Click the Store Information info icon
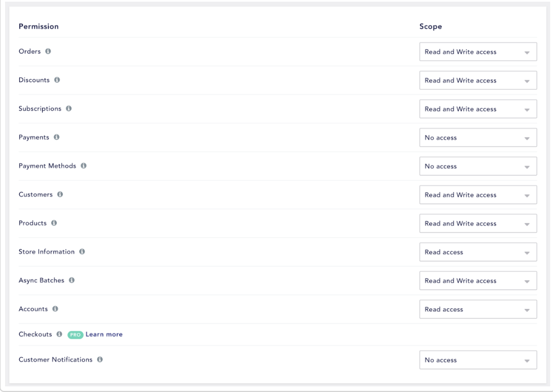 pyautogui.click(x=81, y=252)
